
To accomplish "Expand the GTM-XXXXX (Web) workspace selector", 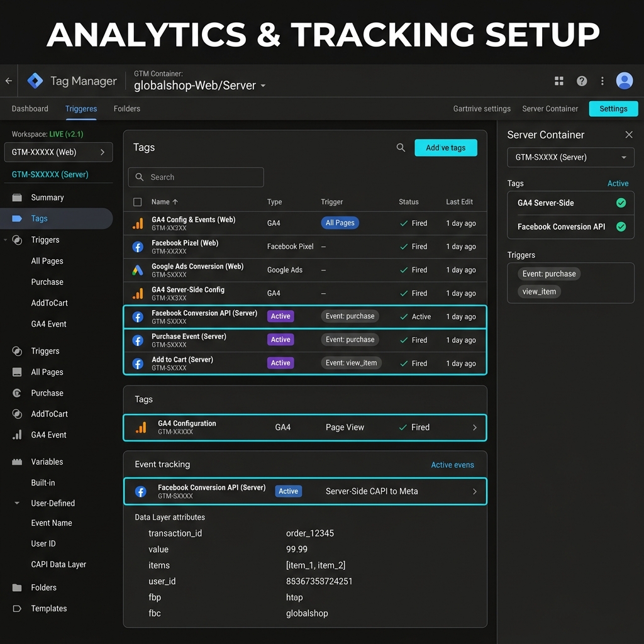I will pos(58,152).
